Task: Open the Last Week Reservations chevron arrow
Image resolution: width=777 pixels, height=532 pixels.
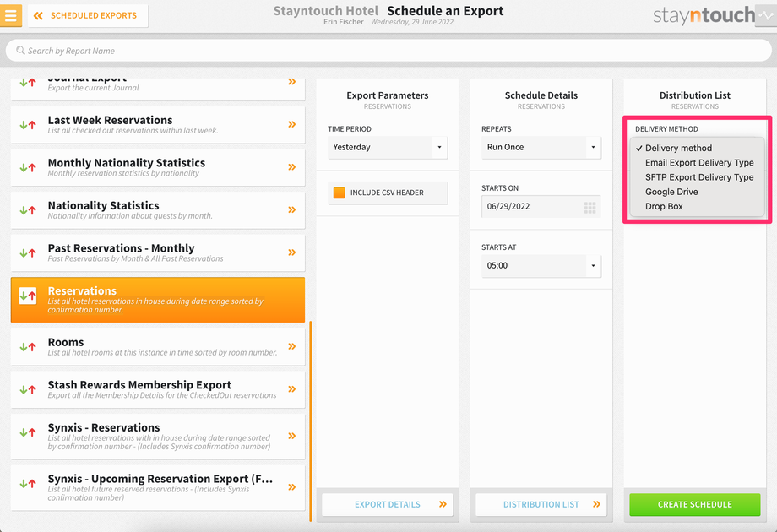Action: [292, 124]
